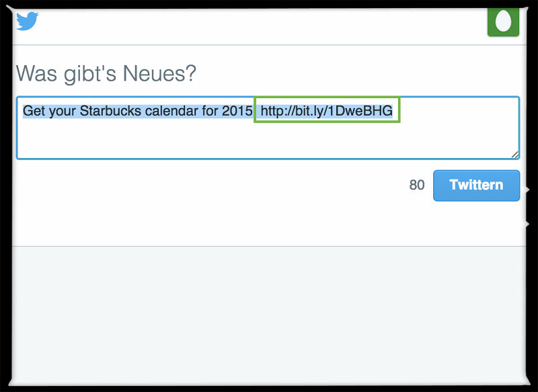Place cursor right after the bit.ly URL
Screen dimensions: 538x392
[394, 111]
